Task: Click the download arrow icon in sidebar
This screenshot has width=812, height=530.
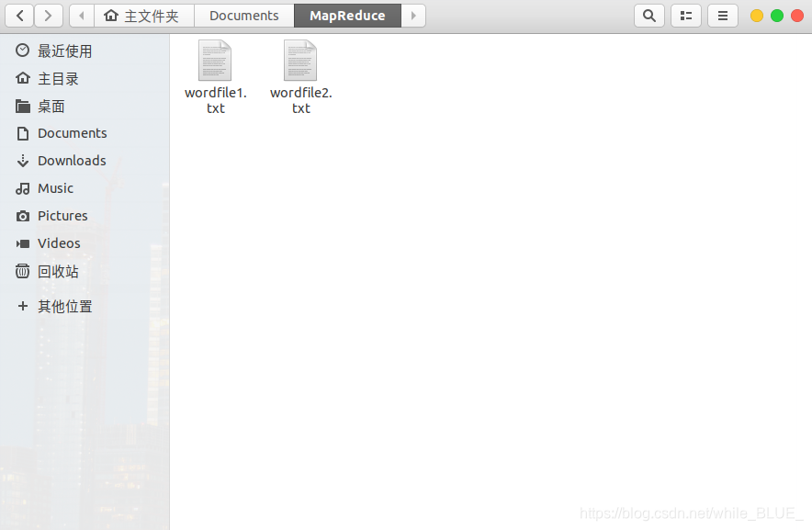Action: (x=22, y=161)
